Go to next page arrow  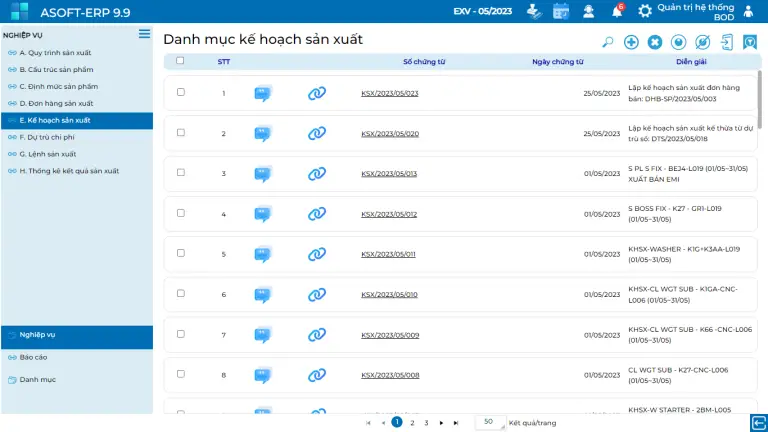(x=441, y=423)
